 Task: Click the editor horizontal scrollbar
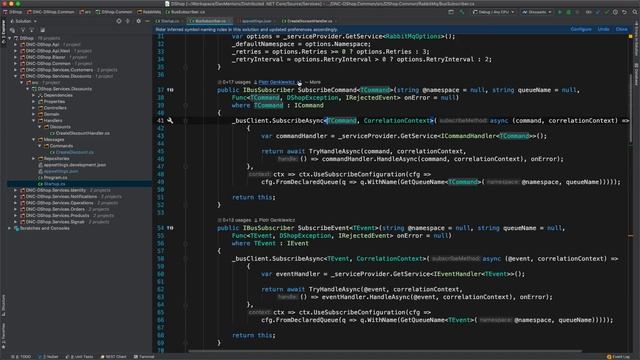385,351
